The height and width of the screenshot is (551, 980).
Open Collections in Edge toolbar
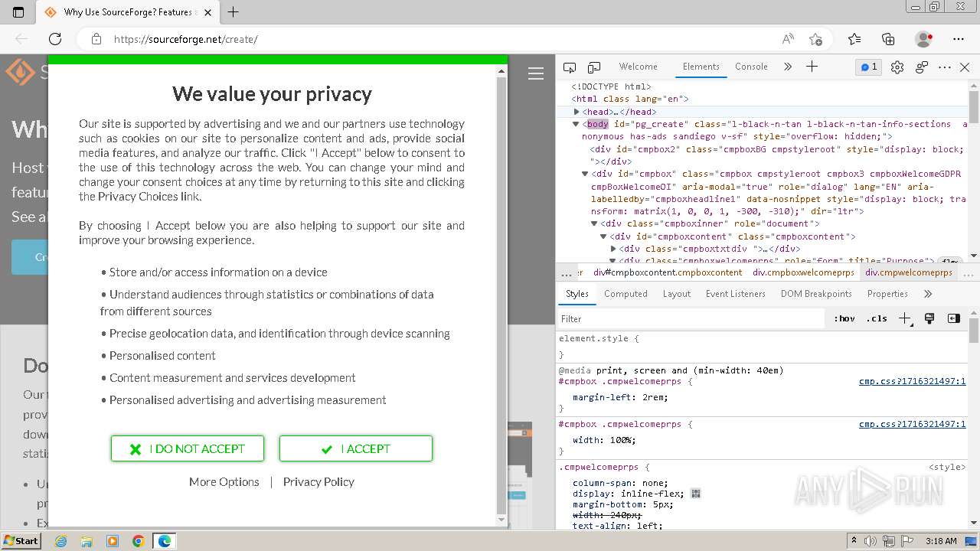tap(888, 39)
